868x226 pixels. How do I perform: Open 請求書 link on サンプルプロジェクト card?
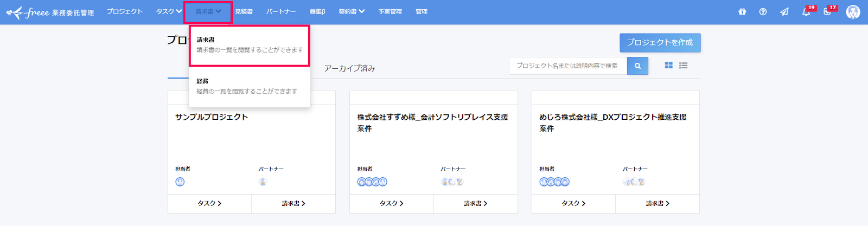click(293, 203)
